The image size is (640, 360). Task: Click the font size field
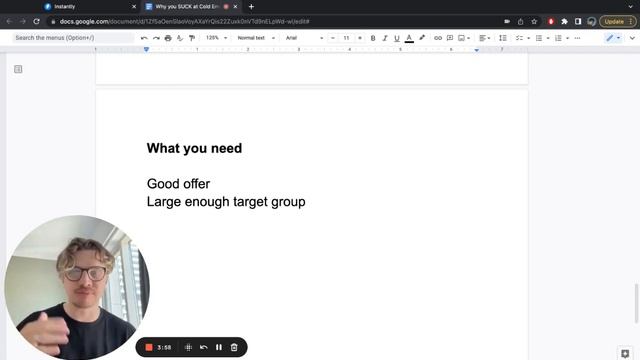(346, 38)
